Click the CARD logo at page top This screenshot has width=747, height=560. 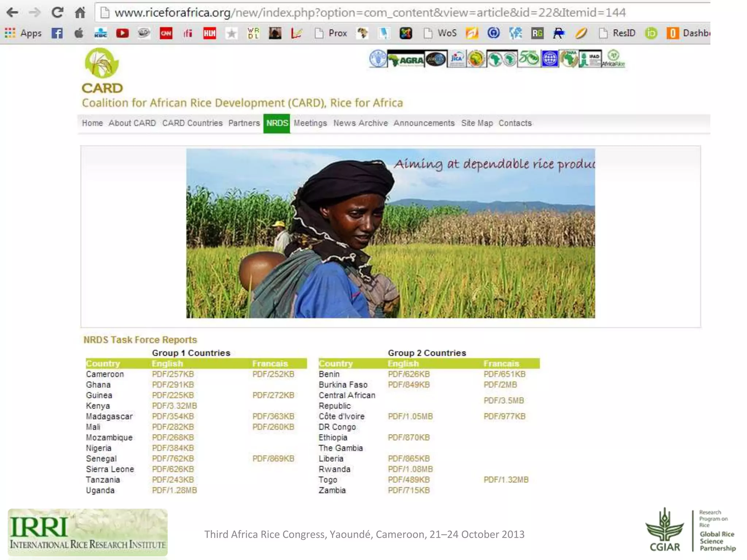102,71
